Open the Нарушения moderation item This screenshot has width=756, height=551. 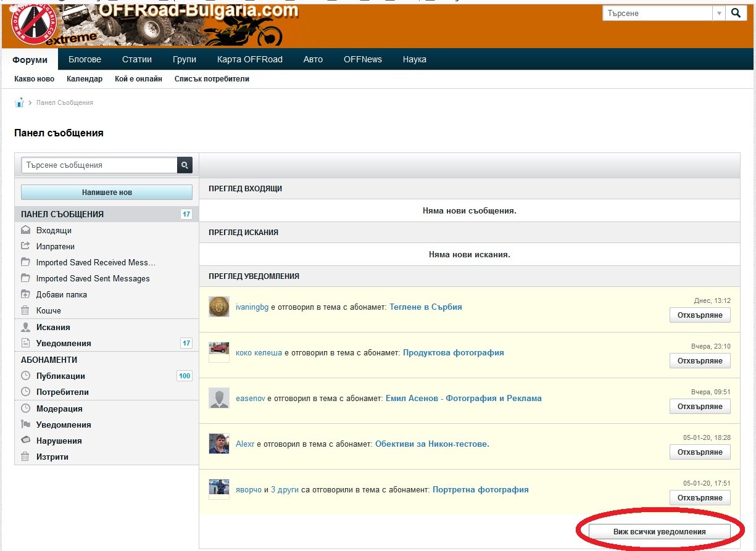click(59, 441)
